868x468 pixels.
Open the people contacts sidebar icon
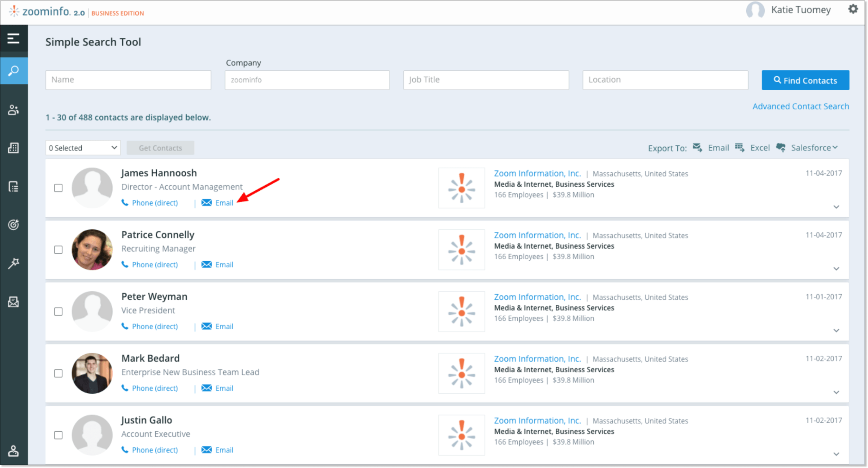click(13, 110)
